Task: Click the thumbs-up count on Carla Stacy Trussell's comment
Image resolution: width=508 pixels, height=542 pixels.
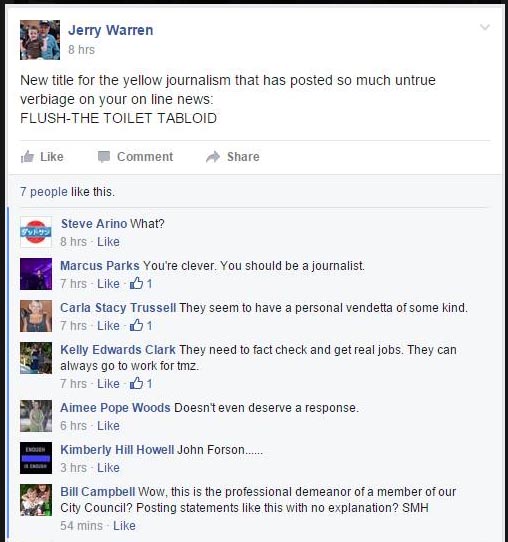Action: point(141,326)
